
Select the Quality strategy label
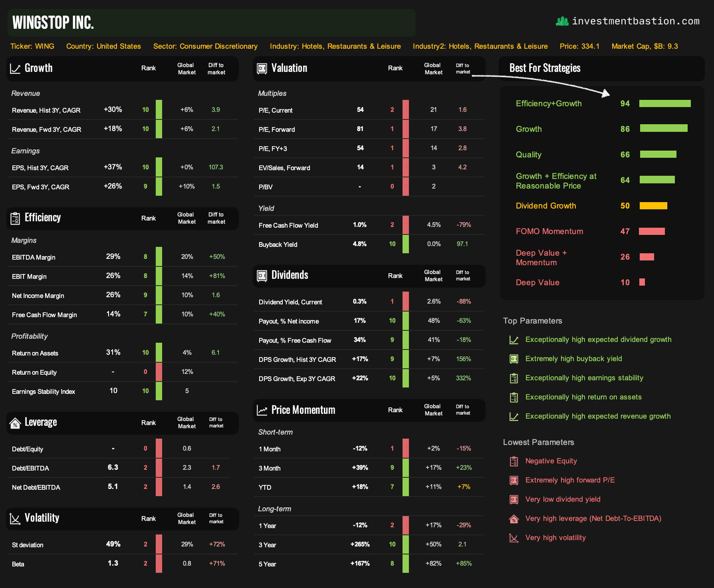click(x=529, y=155)
